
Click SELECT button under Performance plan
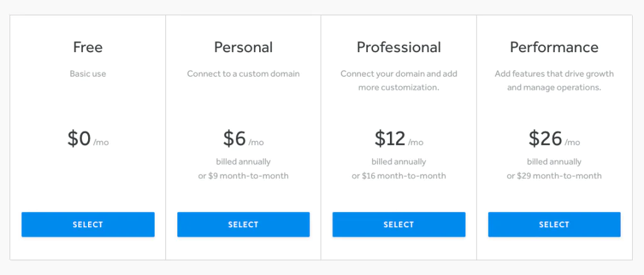[x=554, y=224]
